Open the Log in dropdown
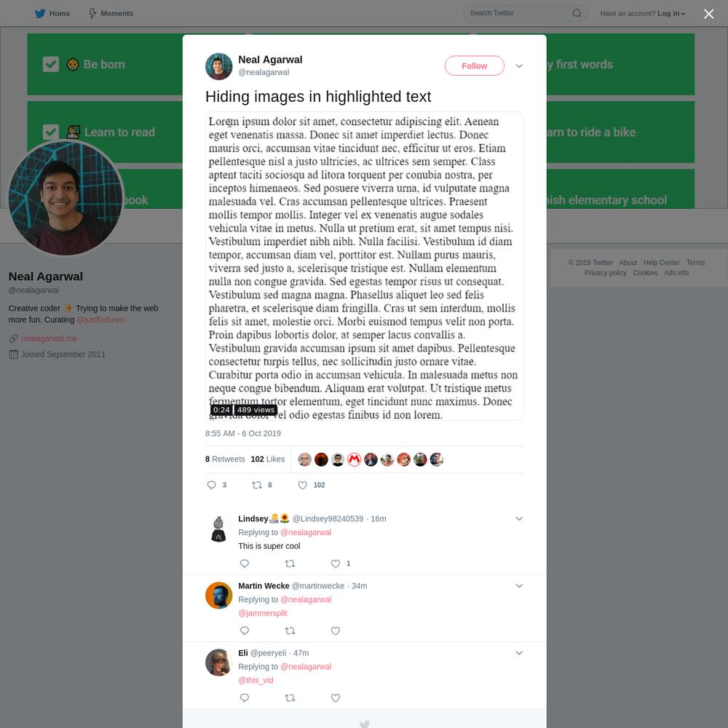The height and width of the screenshot is (728, 728). (x=671, y=13)
